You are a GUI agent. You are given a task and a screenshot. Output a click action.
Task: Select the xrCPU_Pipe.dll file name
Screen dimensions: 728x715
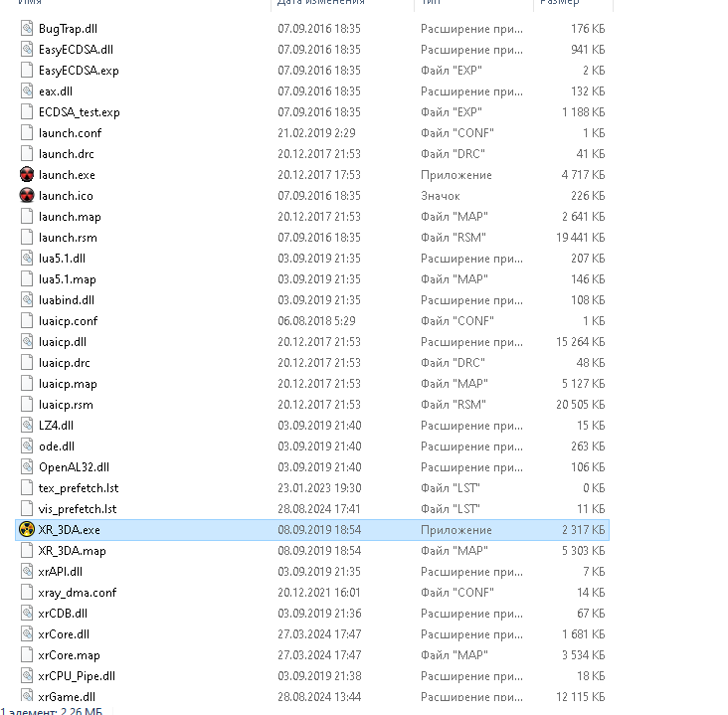coord(77,676)
